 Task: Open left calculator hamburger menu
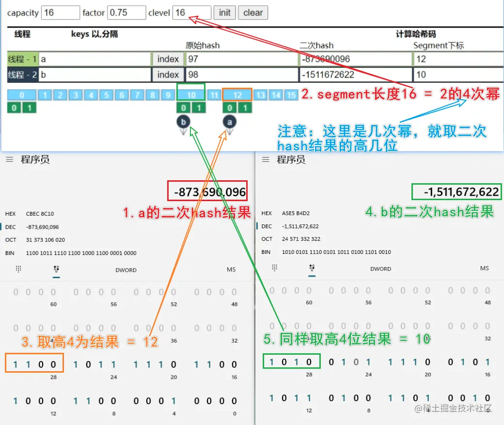10,159
